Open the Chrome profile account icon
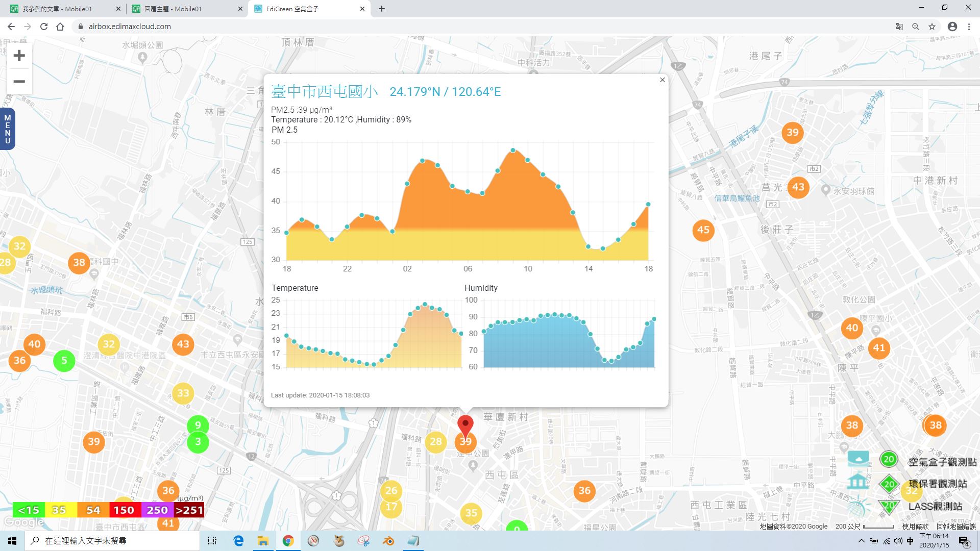Image resolution: width=980 pixels, height=551 pixels. [952, 27]
